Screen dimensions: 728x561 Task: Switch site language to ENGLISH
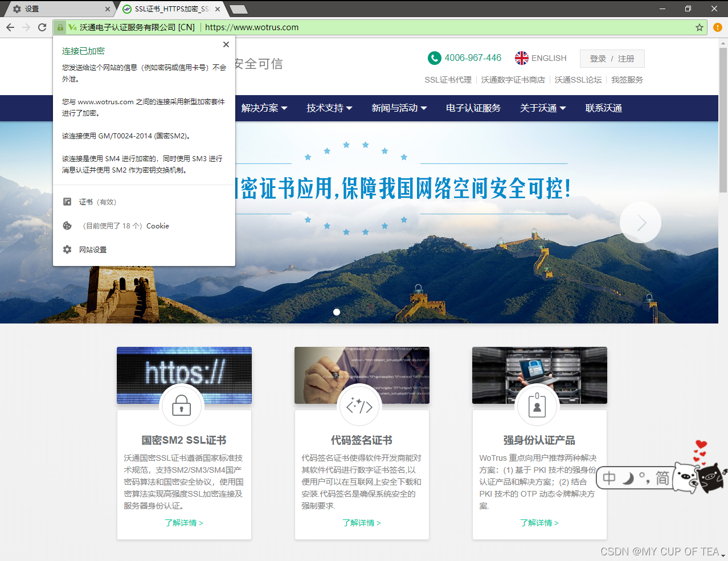pos(549,58)
